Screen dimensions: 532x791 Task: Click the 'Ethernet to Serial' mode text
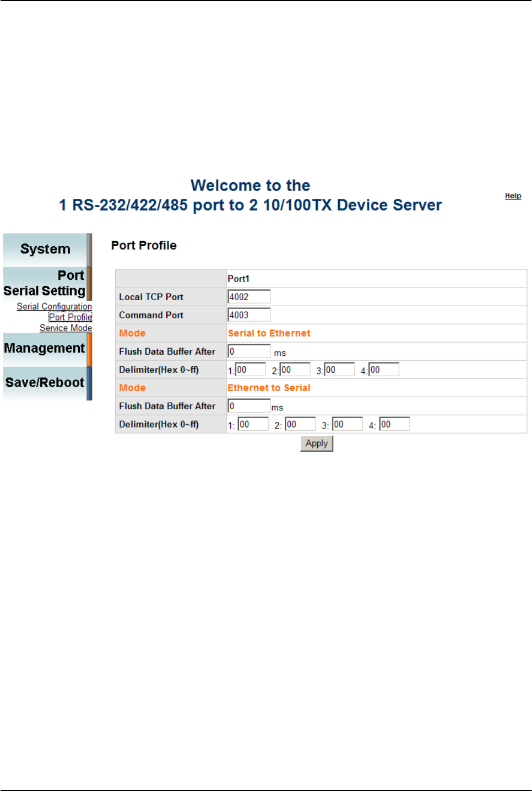pos(269,388)
